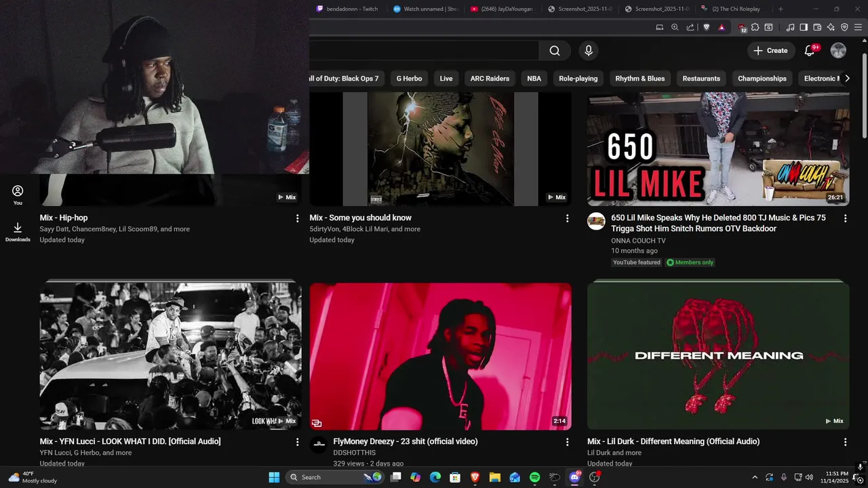Open more options for Mix - Some you should know
868x488 pixels.
567,218
